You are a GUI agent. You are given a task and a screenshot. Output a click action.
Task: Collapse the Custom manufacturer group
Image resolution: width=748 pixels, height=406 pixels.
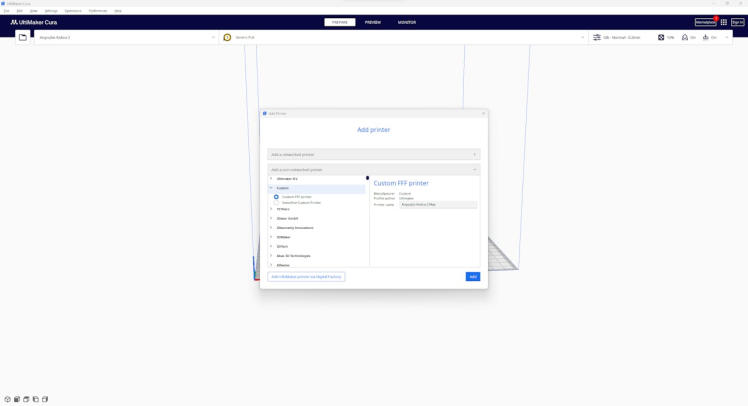click(x=271, y=188)
